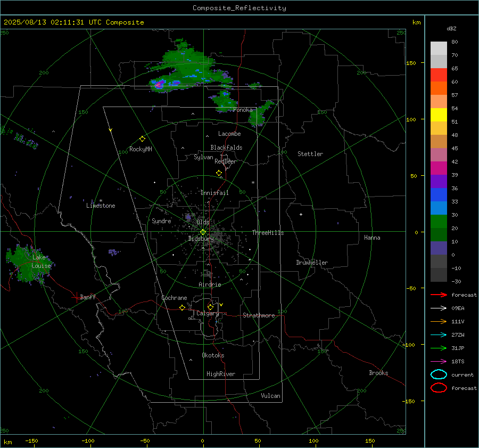Click the red forecast arrow in the legend
479x448 pixels.
[439, 295]
